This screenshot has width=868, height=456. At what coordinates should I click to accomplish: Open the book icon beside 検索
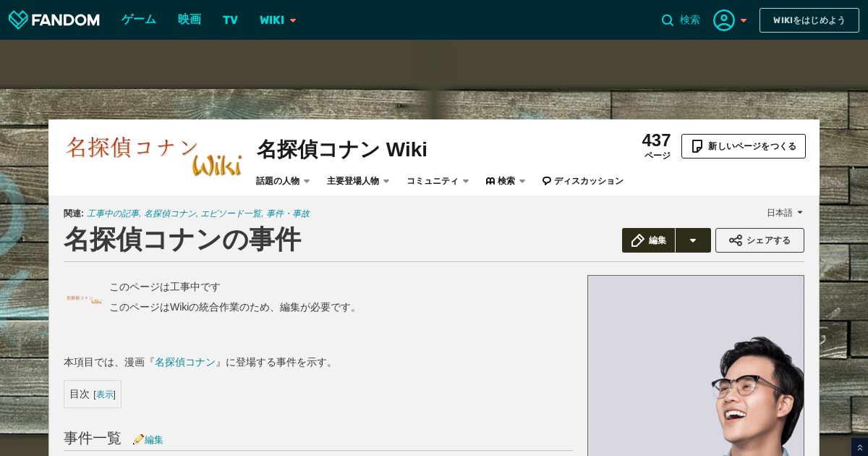pos(490,181)
